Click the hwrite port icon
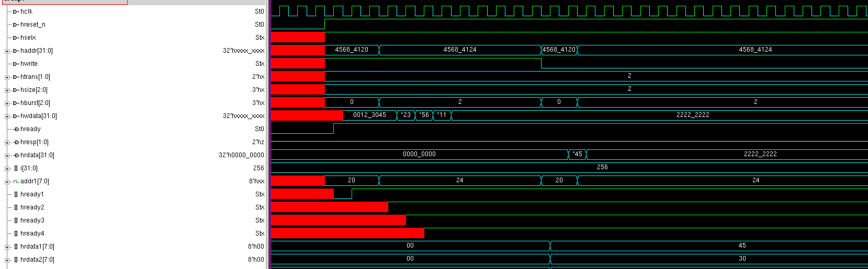 [16, 64]
